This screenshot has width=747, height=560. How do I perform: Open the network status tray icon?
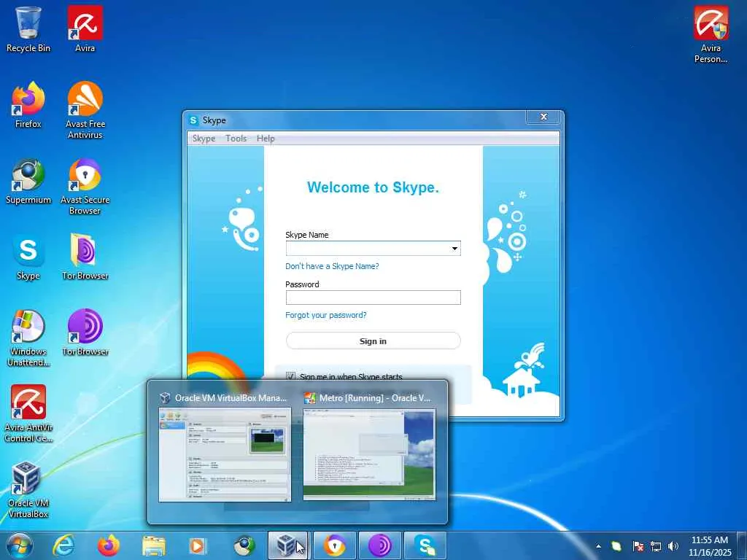click(x=656, y=546)
